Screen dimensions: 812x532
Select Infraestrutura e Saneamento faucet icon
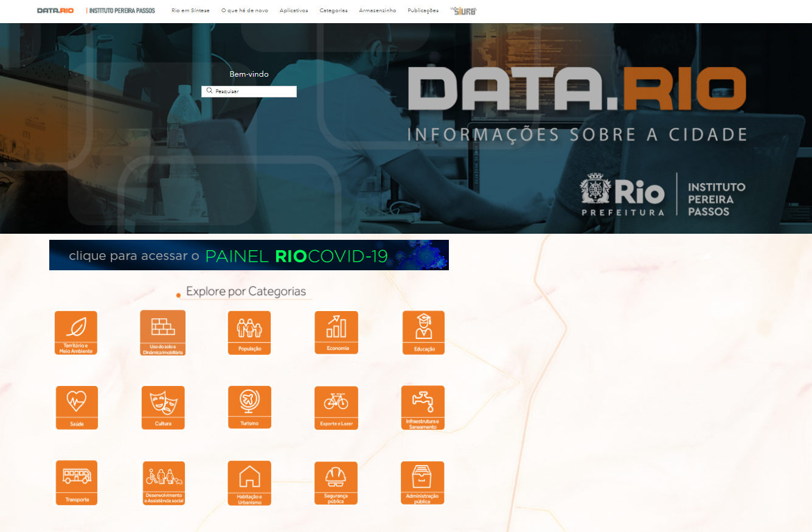(x=423, y=407)
